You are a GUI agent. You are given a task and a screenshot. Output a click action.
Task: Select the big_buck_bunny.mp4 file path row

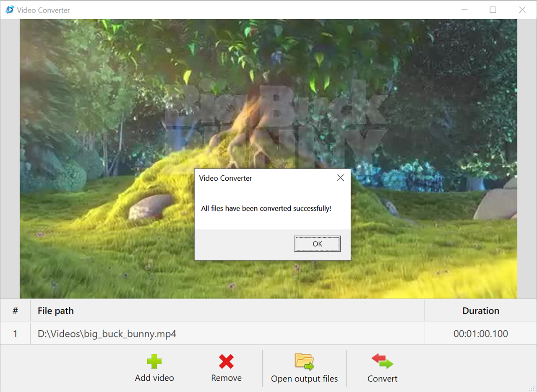[107, 334]
